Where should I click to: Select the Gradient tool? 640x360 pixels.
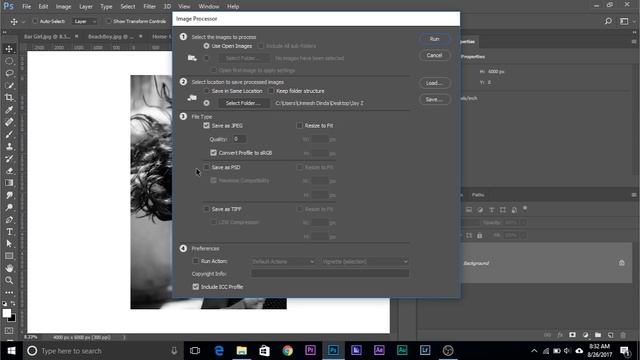click(x=9, y=183)
